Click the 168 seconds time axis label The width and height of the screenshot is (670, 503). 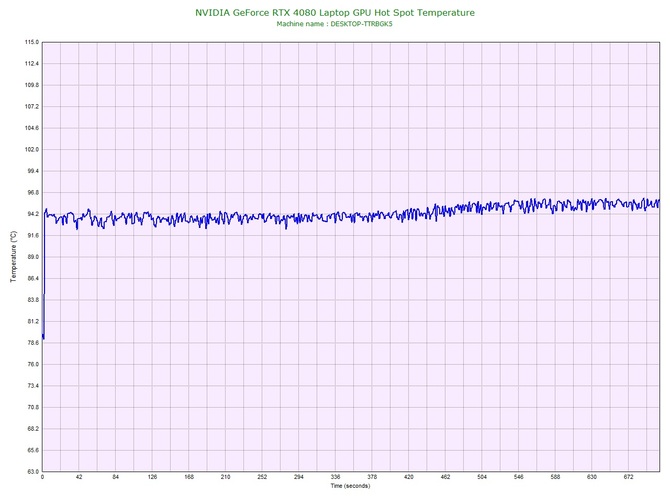(189, 477)
